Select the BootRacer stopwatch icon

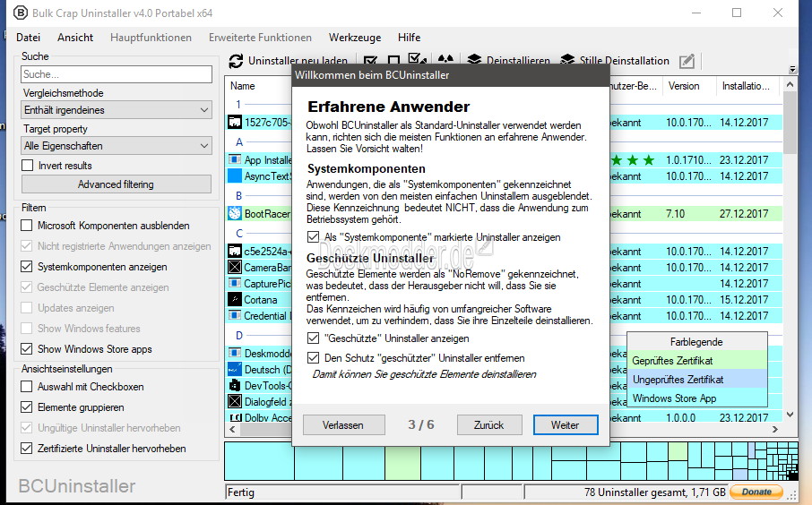click(235, 213)
